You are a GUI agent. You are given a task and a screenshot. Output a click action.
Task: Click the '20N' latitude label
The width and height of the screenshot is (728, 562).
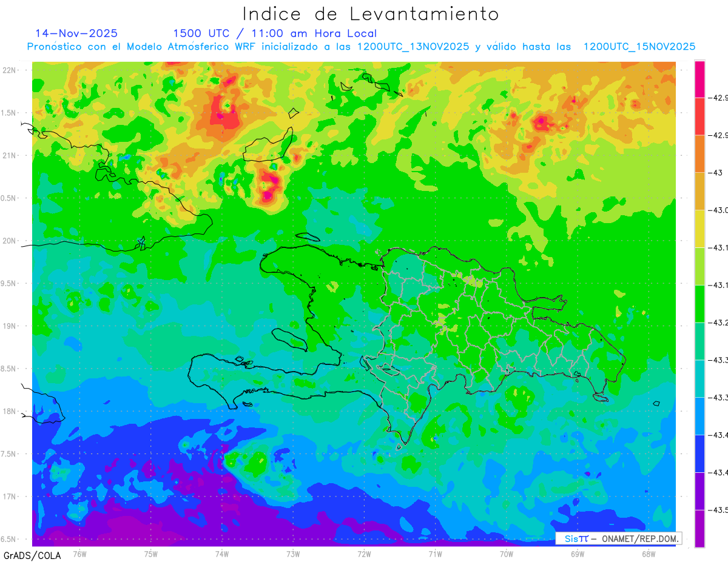(10, 241)
